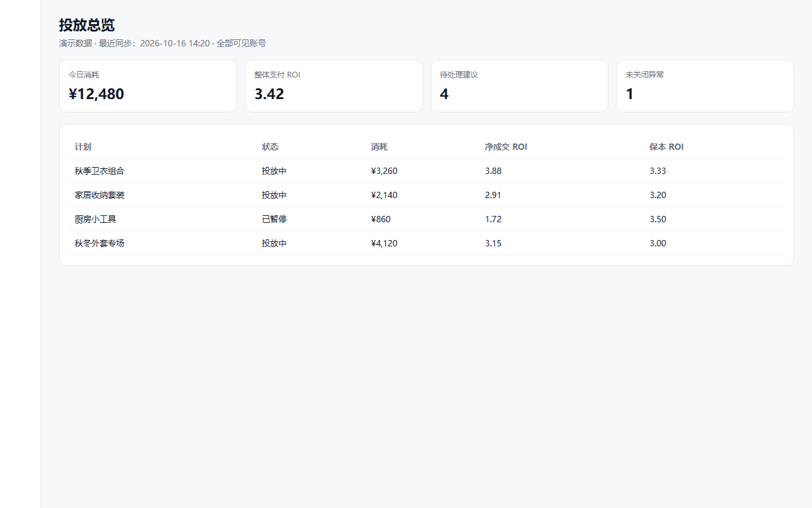The image size is (812, 508).
Task: Select the 2.91 净成交 ROI value
Action: [493, 195]
